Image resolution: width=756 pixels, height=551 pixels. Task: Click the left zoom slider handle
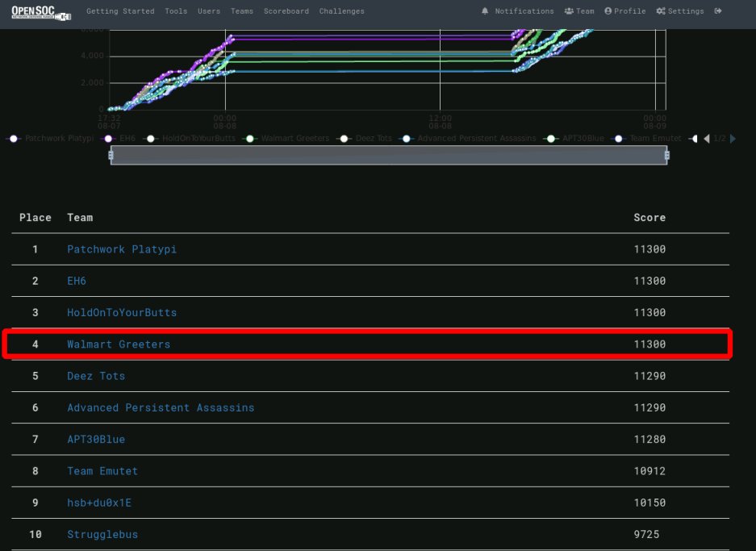click(111, 155)
